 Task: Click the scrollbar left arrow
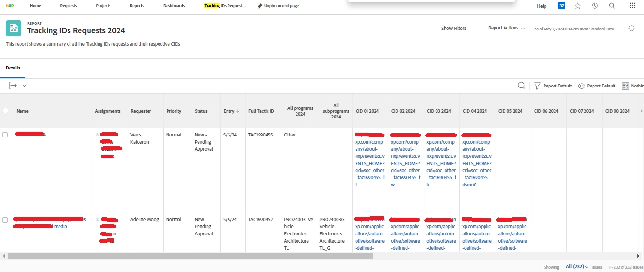(x=3, y=256)
